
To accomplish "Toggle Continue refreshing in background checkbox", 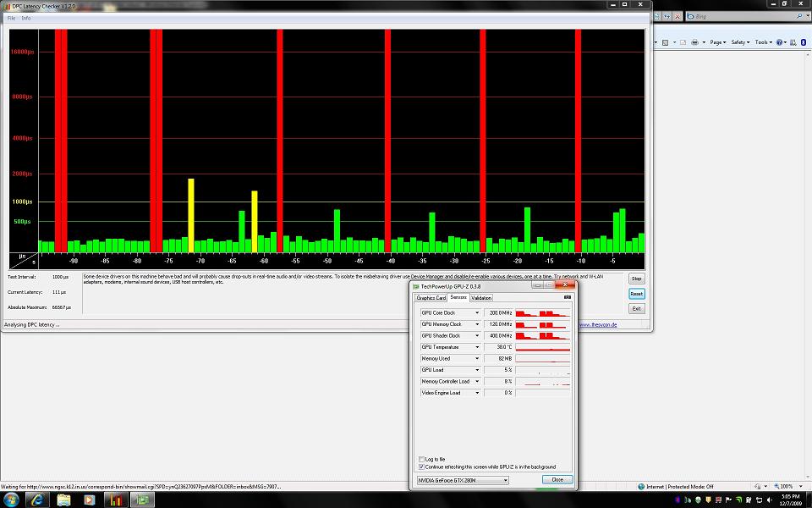I will (421, 467).
